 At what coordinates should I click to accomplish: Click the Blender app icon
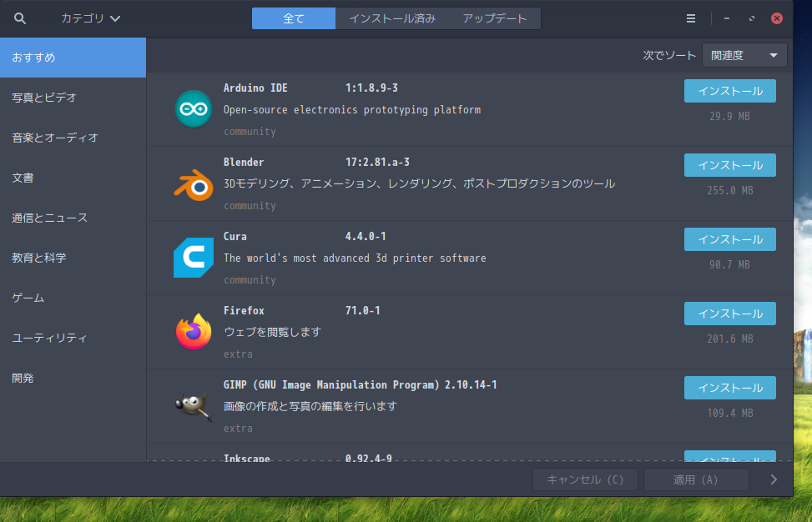tap(193, 184)
